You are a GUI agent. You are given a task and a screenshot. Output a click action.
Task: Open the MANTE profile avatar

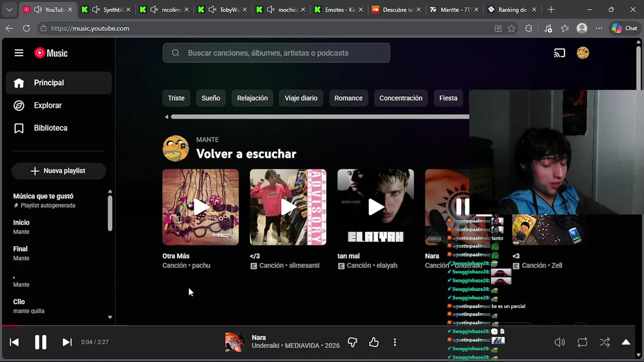[x=176, y=148]
